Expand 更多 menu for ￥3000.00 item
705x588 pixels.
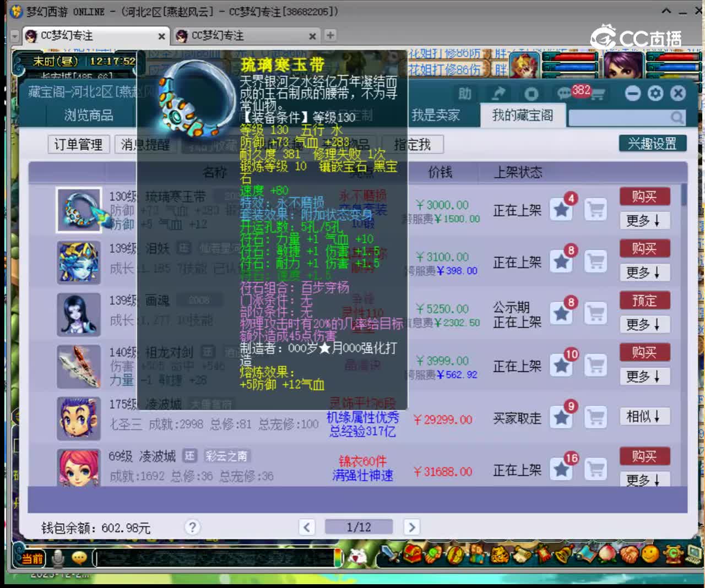pos(644,221)
